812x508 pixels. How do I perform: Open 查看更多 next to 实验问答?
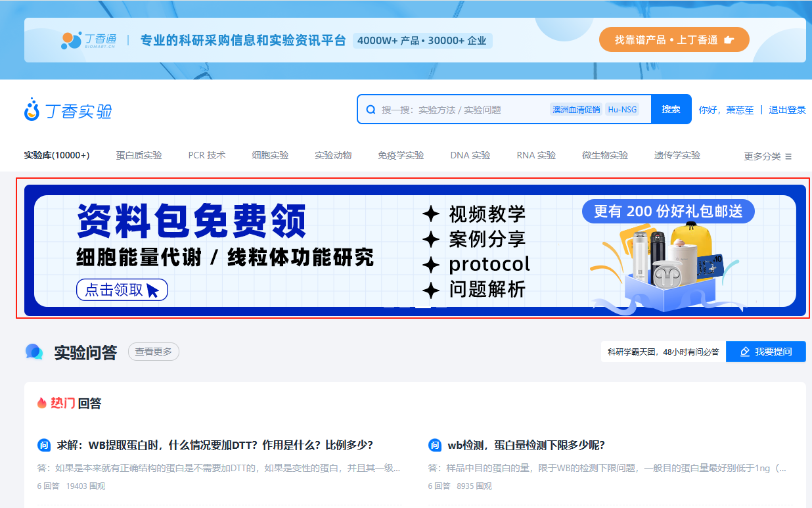point(153,352)
